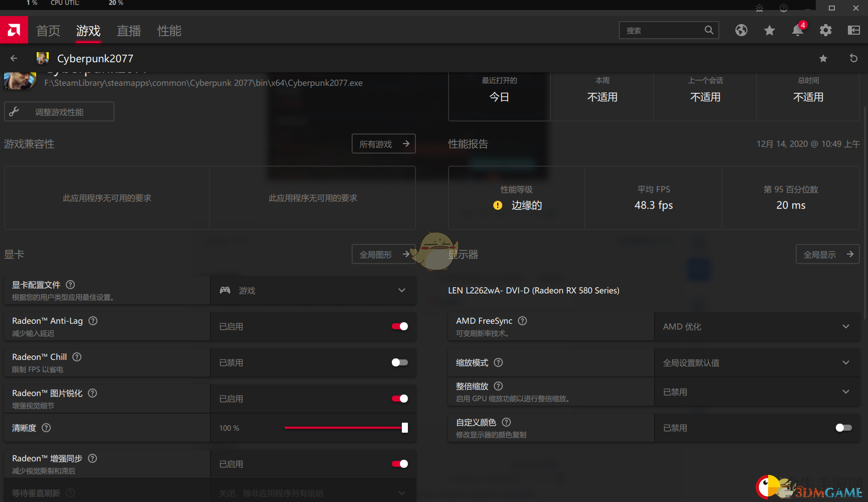Show help for Radeon Chill
The width and height of the screenshot is (868, 502).
tap(77, 357)
